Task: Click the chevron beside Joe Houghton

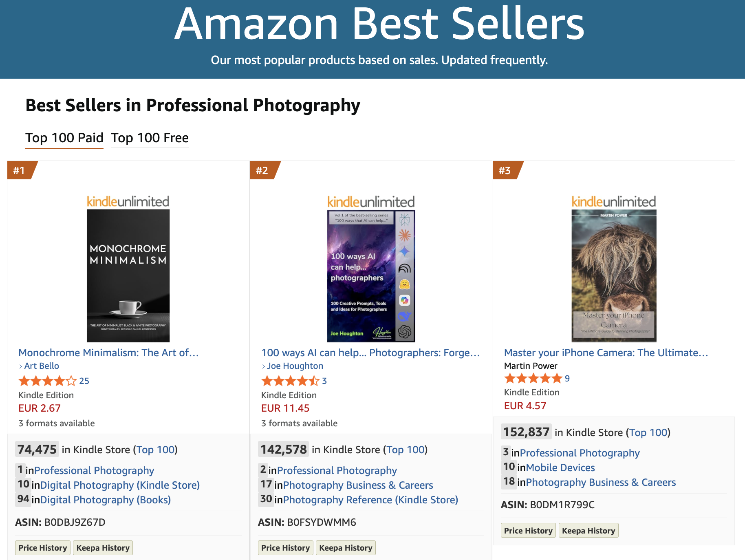Action: point(264,366)
